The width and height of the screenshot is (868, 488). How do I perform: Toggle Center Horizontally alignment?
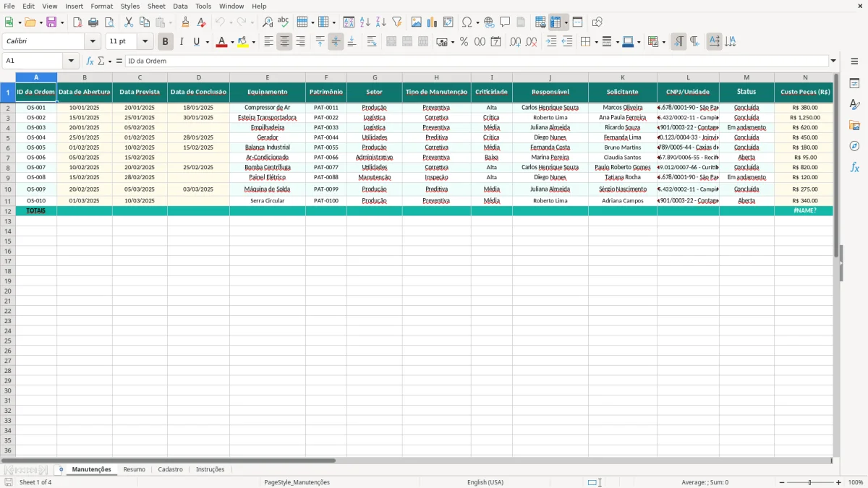tap(284, 42)
